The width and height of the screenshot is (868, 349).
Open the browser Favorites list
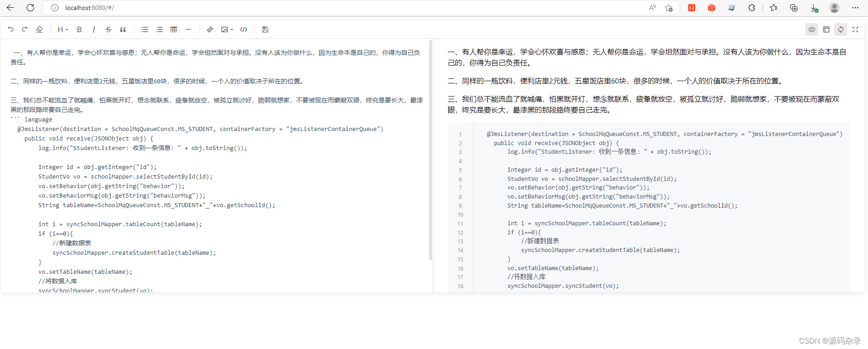(x=774, y=8)
